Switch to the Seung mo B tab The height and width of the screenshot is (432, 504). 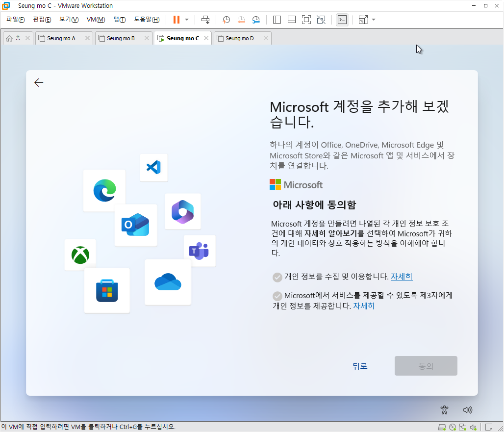coord(121,38)
